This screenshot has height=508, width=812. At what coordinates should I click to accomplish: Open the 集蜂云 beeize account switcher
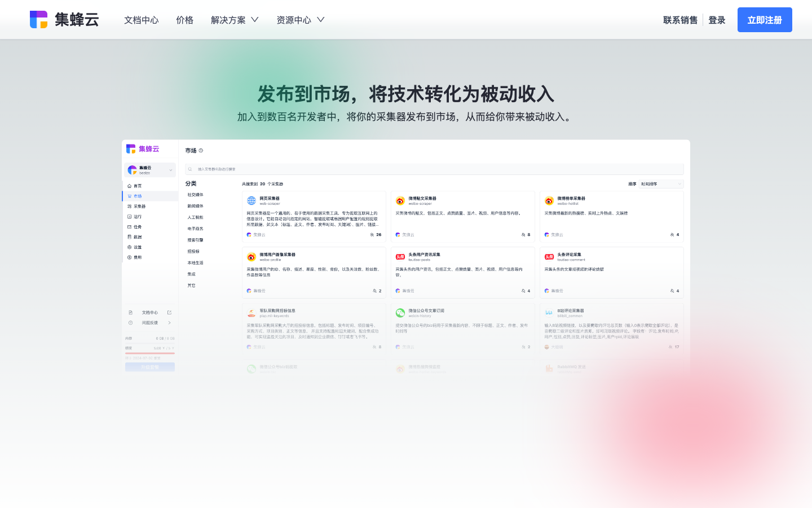pyautogui.click(x=150, y=170)
